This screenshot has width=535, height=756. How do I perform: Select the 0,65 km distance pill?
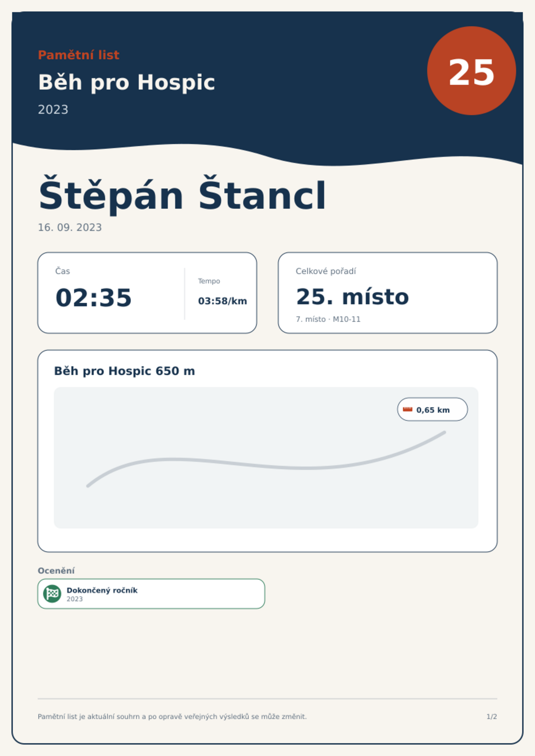point(432,409)
